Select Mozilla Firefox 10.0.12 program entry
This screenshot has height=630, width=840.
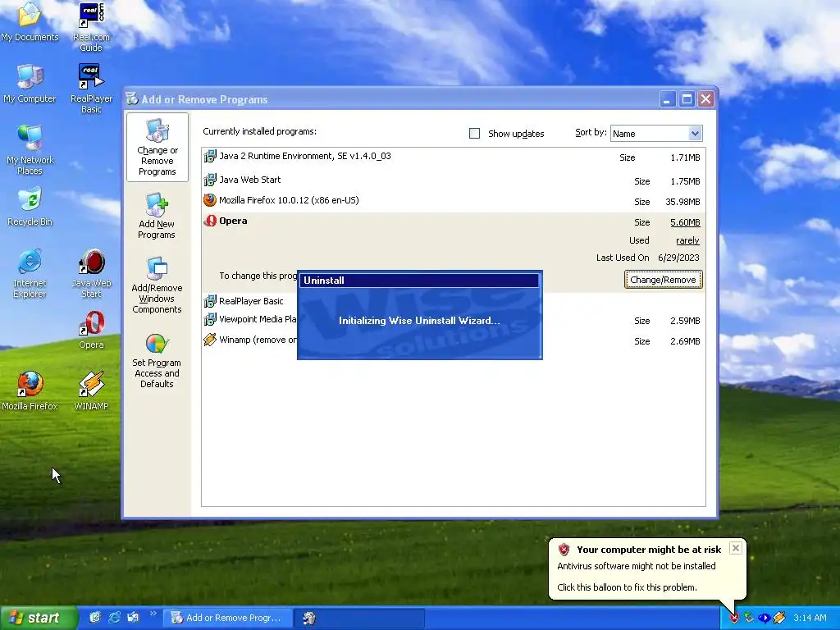pyautogui.click(x=453, y=201)
